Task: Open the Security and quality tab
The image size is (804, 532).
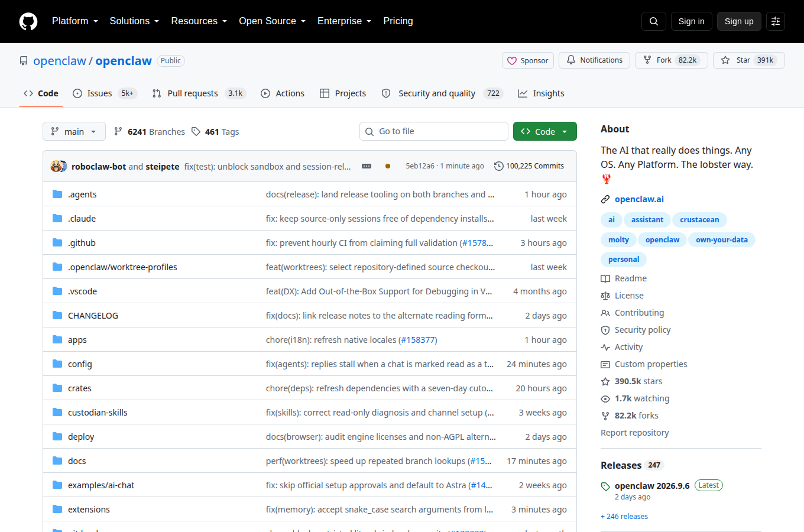Action: tap(442, 93)
